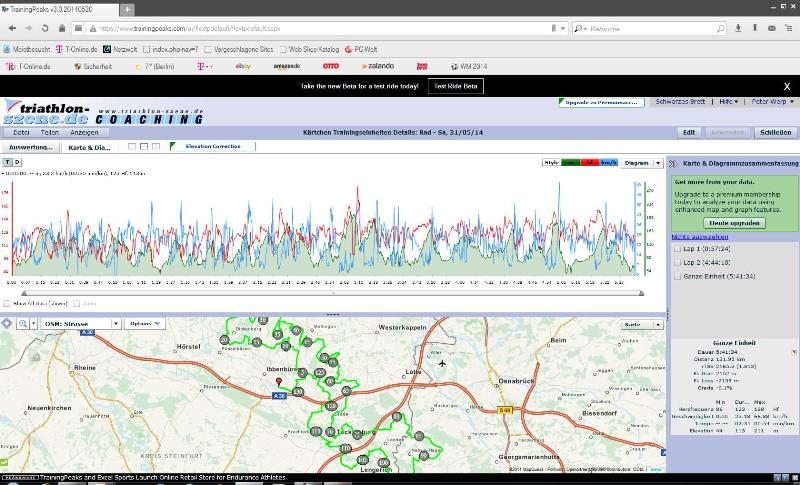Check the Ganze Einheit checkbox
Screen dimensions: 800x485
pos(677,275)
